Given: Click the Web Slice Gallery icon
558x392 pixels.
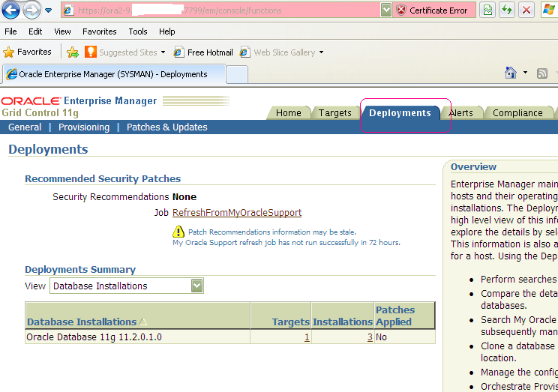Looking at the screenshot, I should [244, 52].
